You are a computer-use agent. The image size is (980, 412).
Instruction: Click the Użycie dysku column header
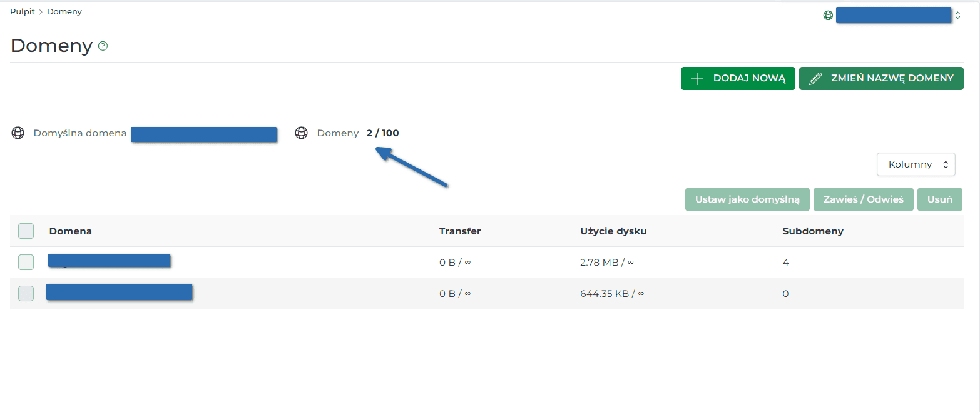pyautogui.click(x=613, y=231)
